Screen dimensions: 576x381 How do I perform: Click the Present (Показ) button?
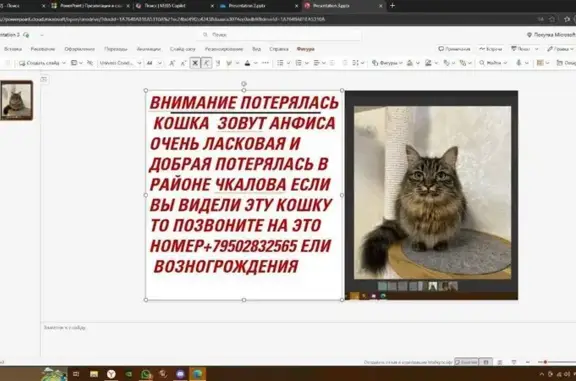click(521, 49)
